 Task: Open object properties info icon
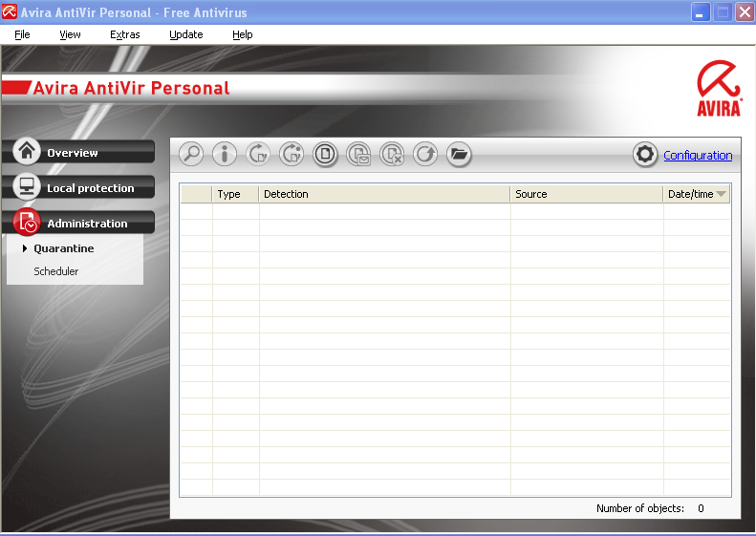point(225,155)
